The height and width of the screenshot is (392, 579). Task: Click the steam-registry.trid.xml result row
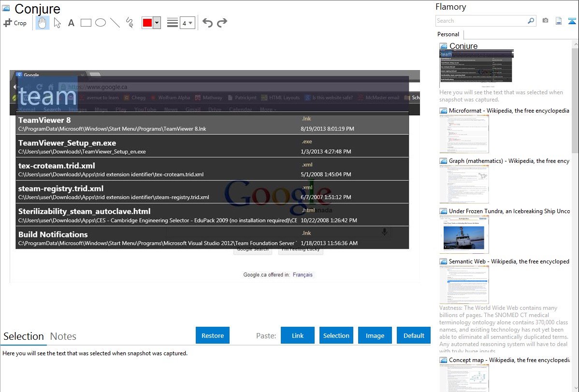(x=212, y=192)
